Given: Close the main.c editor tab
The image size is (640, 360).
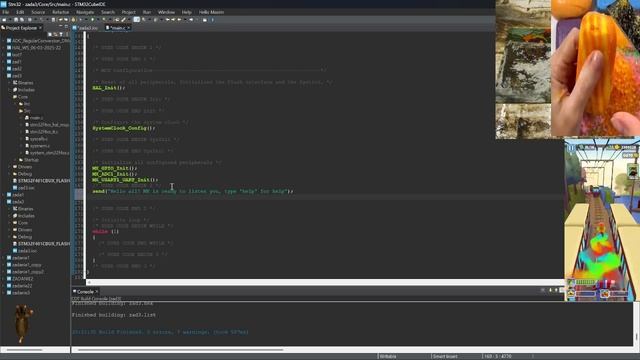Looking at the screenshot, I should [128, 28].
